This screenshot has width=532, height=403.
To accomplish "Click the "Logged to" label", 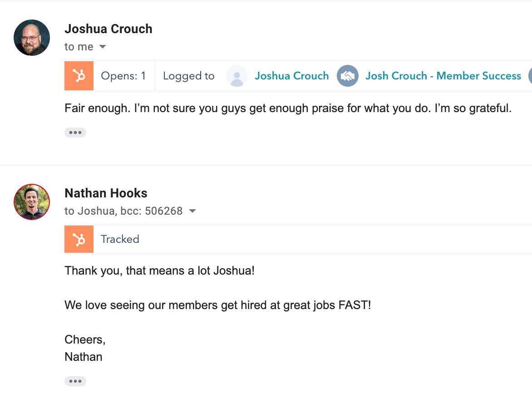I will coord(188,76).
